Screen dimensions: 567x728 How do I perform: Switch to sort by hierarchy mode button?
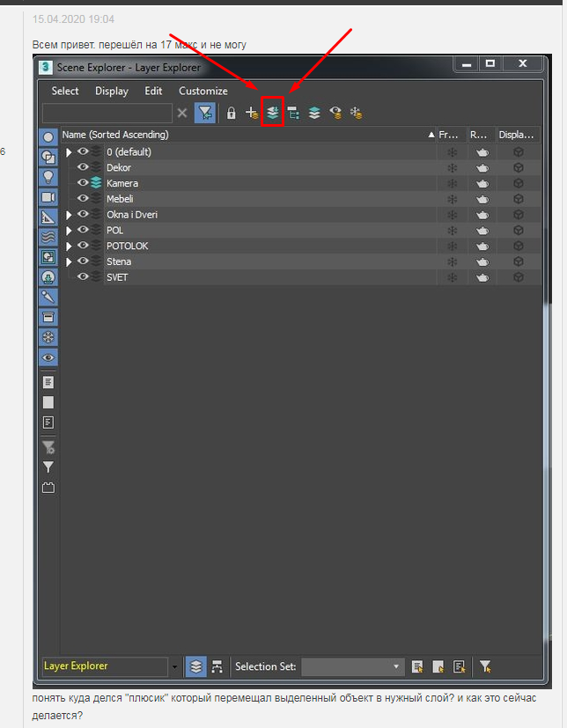coord(217,666)
